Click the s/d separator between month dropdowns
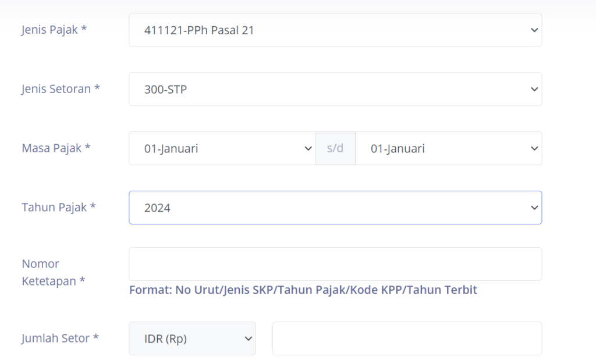The height and width of the screenshot is (364, 596). (x=335, y=148)
